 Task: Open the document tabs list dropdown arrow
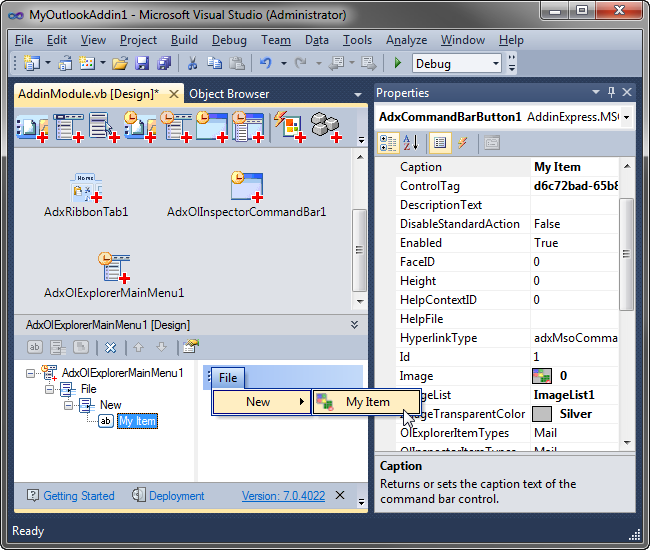click(x=358, y=95)
